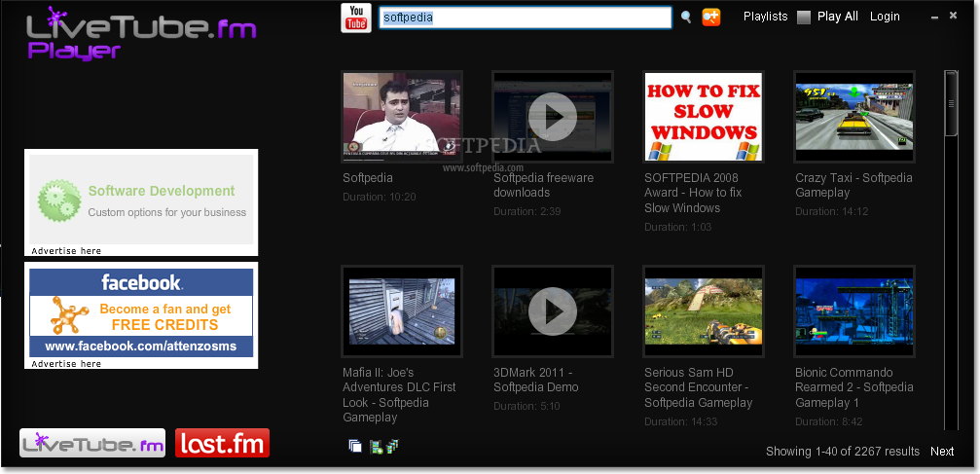980x474 pixels.
Task: Minimize the LiveTube.fm Player window
Action: tap(935, 18)
